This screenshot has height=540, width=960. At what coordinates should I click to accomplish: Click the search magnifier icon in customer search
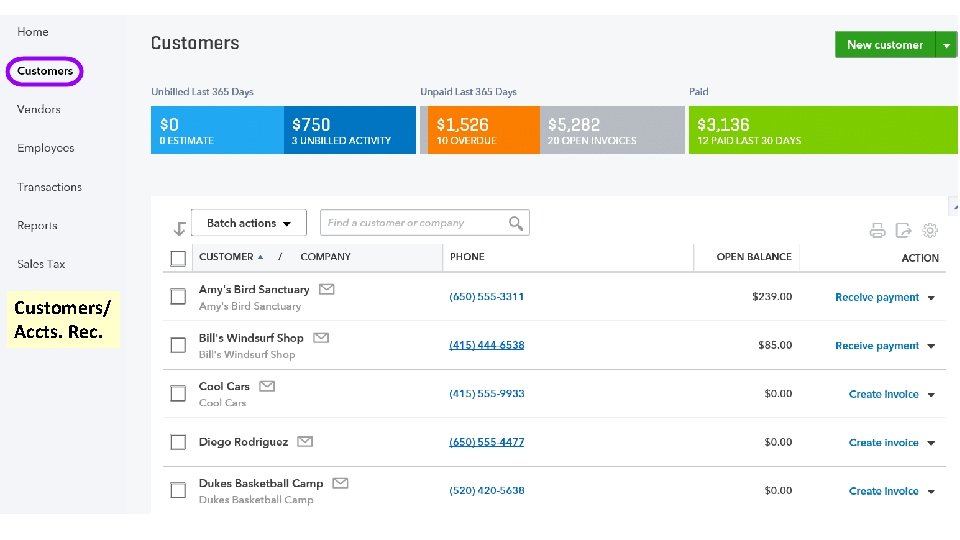516,223
